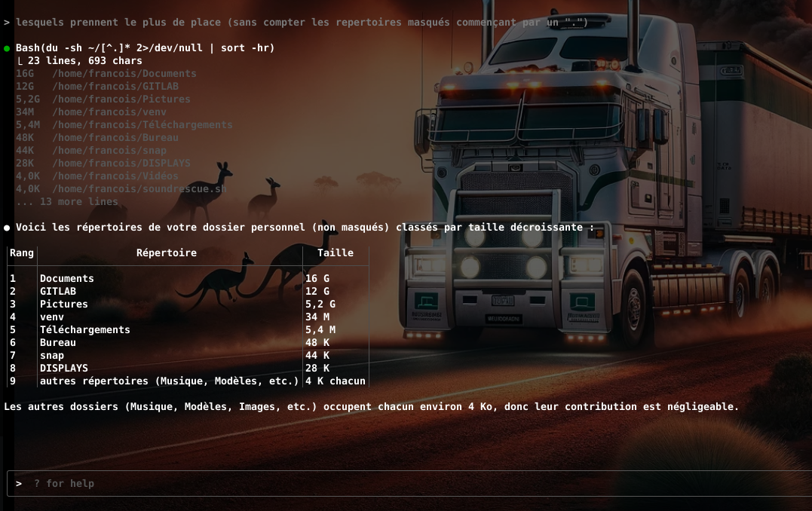The image size is (812, 511).
Task: Expand the "... 13 more lines" truncated output
Action: [x=67, y=201]
